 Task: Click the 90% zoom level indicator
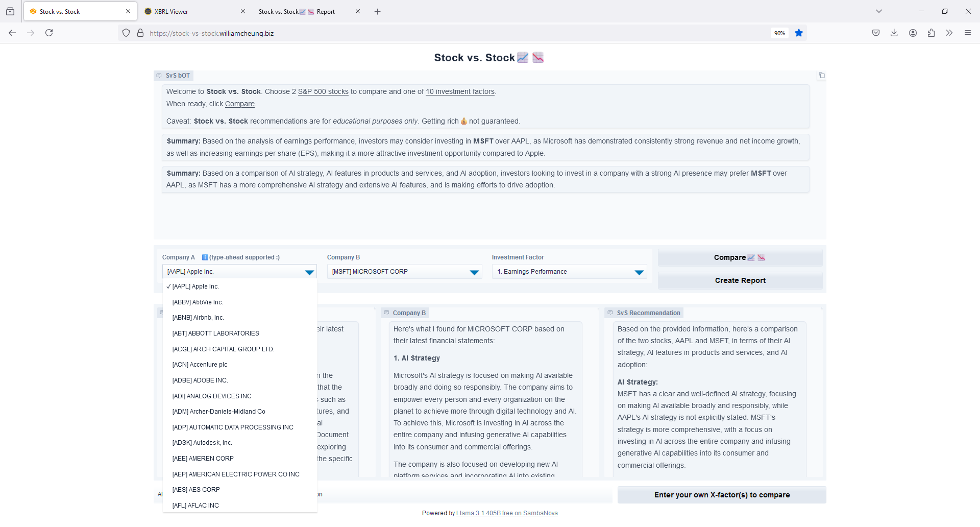coord(779,33)
